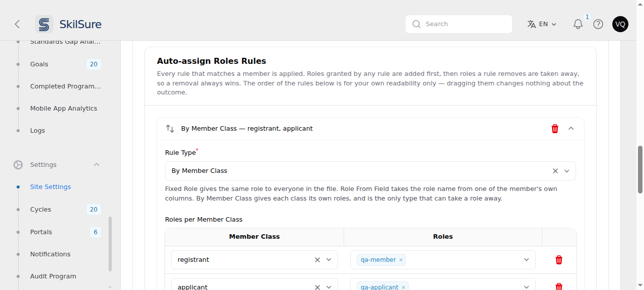The width and height of the screenshot is (644, 290).
Task: Open Standards Gap Analysis sidebar item
Action: pyautogui.click(x=65, y=42)
